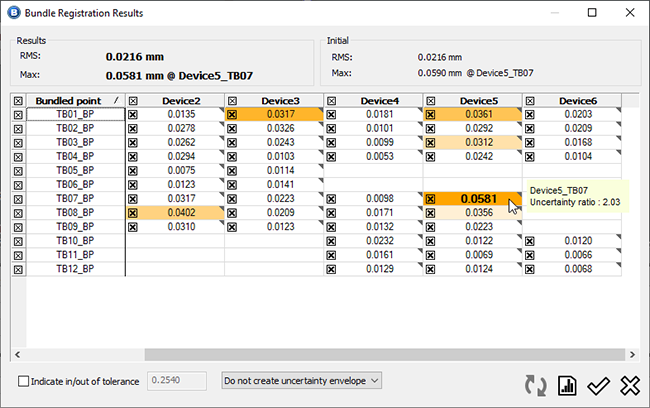Image resolution: width=650 pixels, height=408 pixels.
Task: Sort by the Bundled point column header
Action: point(68,101)
